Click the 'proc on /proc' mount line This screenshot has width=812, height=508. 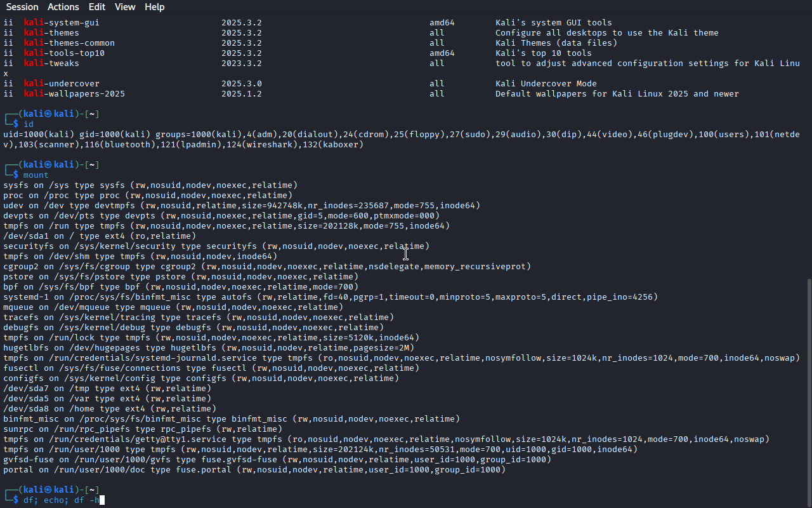[148, 196]
